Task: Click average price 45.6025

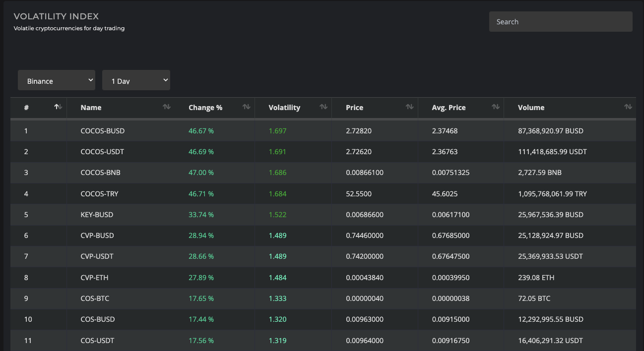Action: (445, 194)
